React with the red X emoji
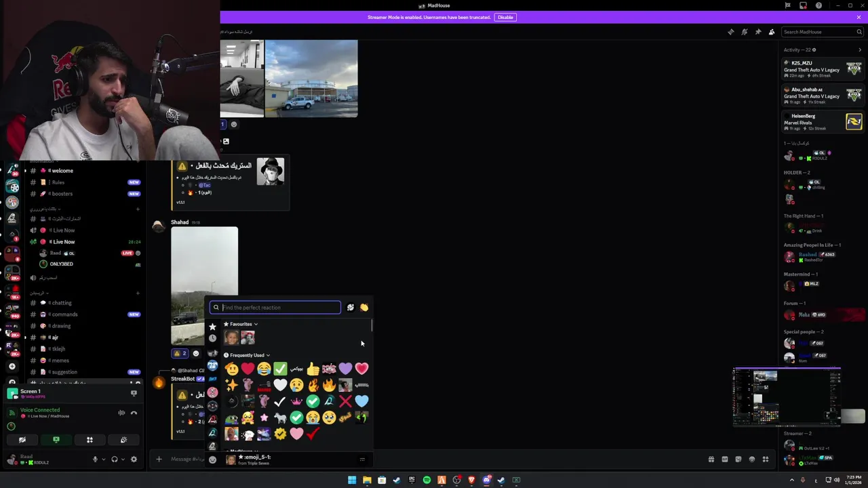 345,401
